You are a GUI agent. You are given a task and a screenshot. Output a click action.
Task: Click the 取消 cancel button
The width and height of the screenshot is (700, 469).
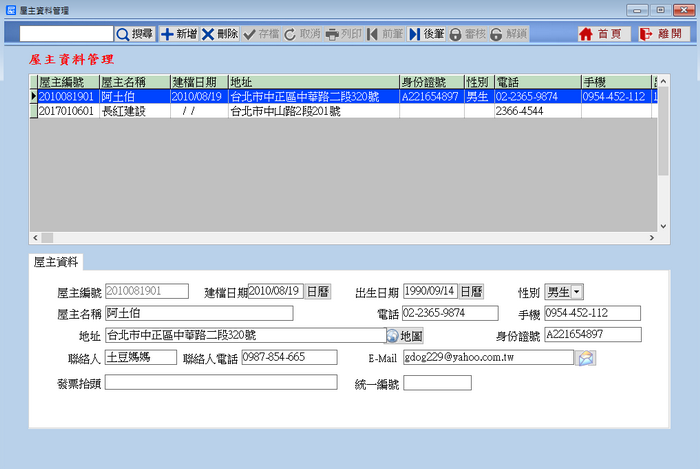click(302, 34)
